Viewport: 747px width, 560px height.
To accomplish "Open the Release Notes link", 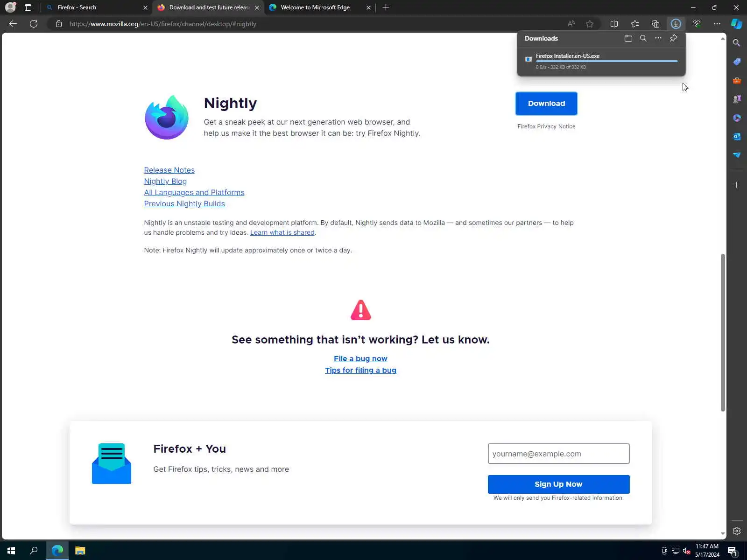I will click(x=169, y=170).
